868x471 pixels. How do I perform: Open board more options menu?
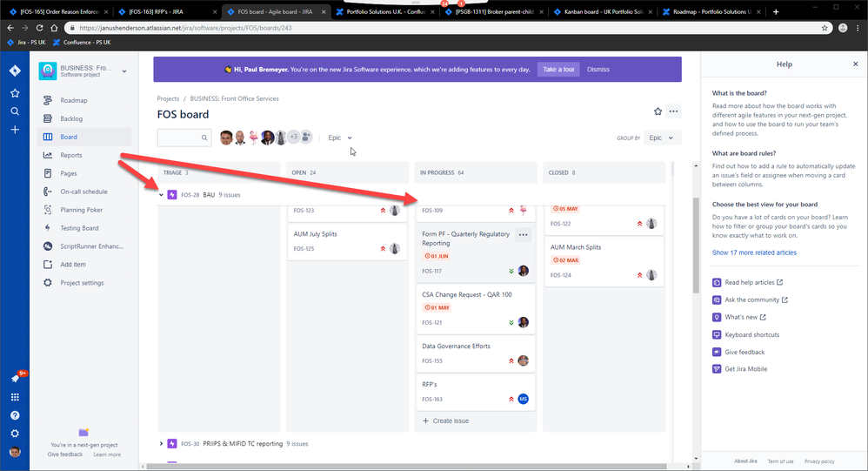pyautogui.click(x=673, y=111)
